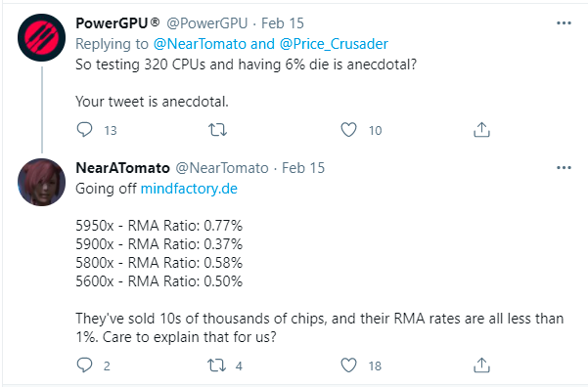Retweet the NearATomato tweet
Viewport: 588px width, 387px height.
217,365
